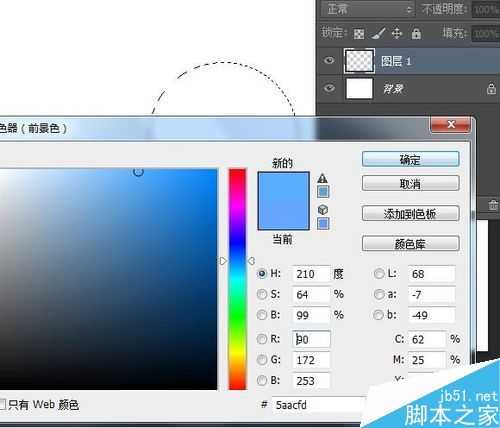Click the lock icon on the Background layer
Screen dimensions: 500x428
pyautogui.click(x=491, y=89)
